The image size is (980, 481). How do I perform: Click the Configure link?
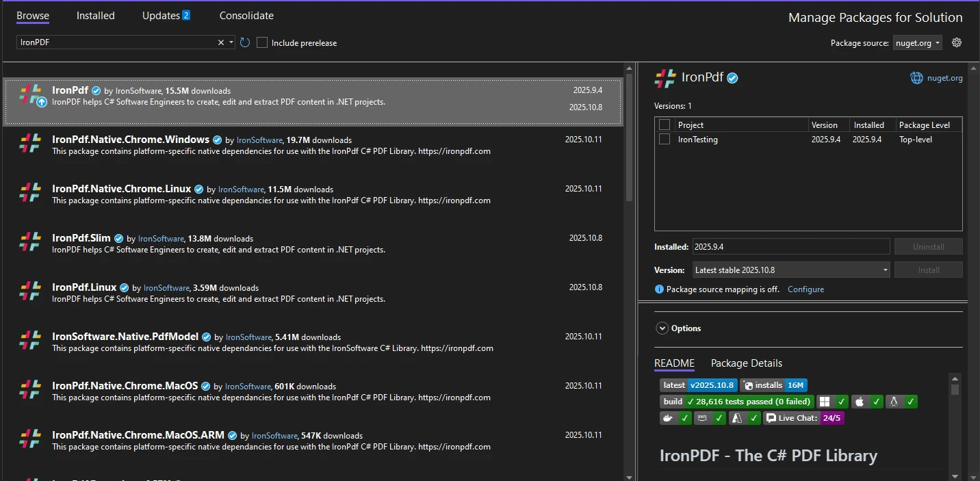click(x=805, y=289)
